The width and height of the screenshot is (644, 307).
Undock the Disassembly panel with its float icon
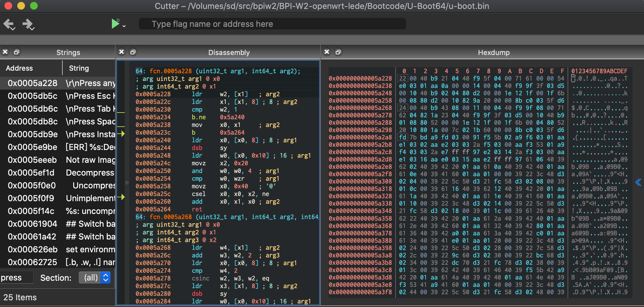coord(133,52)
